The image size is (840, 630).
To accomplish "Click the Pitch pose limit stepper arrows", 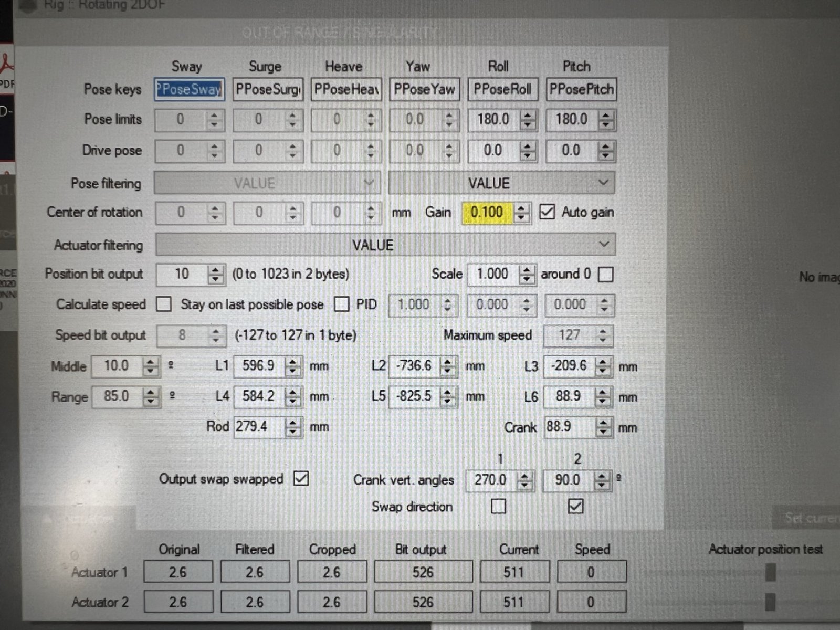I will click(x=606, y=120).
